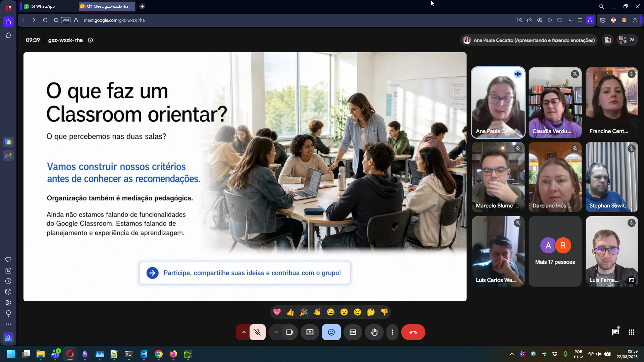Send the thumbs down reaction
Viewport: 644px width, 362px height.
[384, 312]
